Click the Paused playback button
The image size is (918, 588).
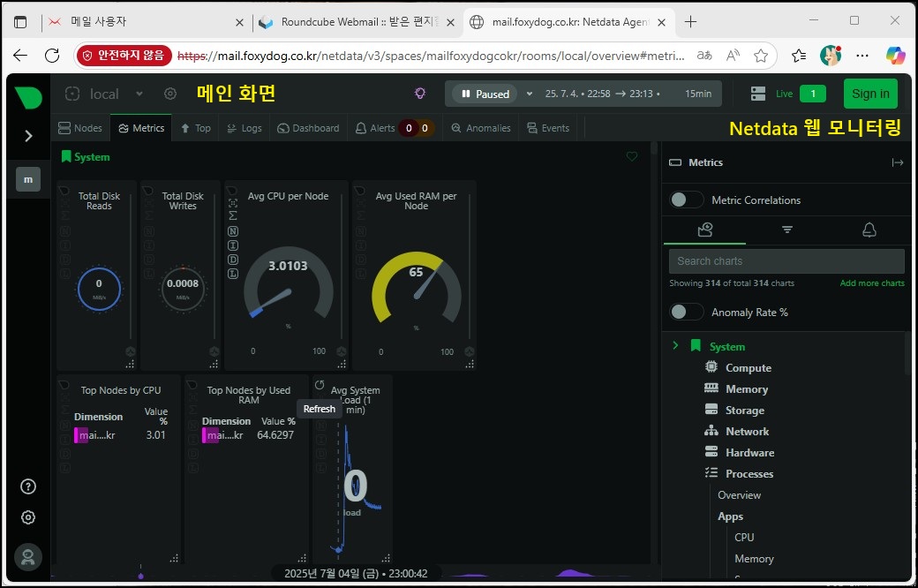point(485,94)
